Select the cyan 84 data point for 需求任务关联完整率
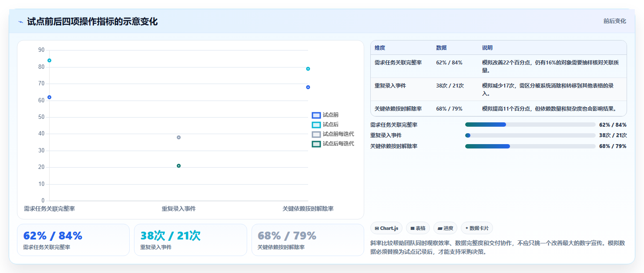 pos(49,61)
